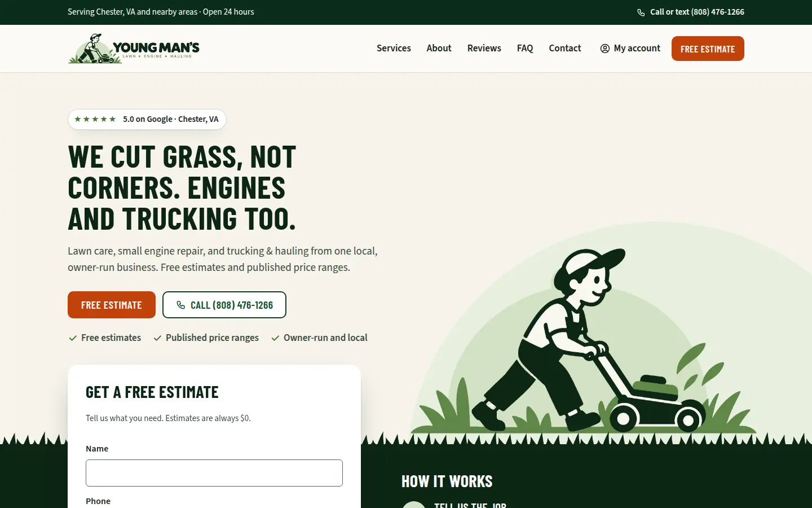Click the 'HOW IT WORKS' heading
The height and width of the screenshot is (508, 812).
click(447, 481)
